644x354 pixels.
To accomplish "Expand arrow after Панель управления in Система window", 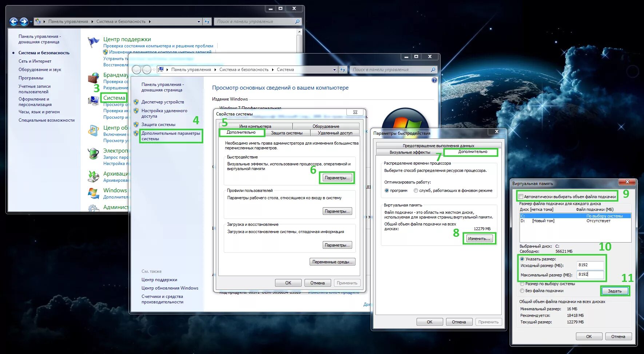I will (x=215, y=70).
